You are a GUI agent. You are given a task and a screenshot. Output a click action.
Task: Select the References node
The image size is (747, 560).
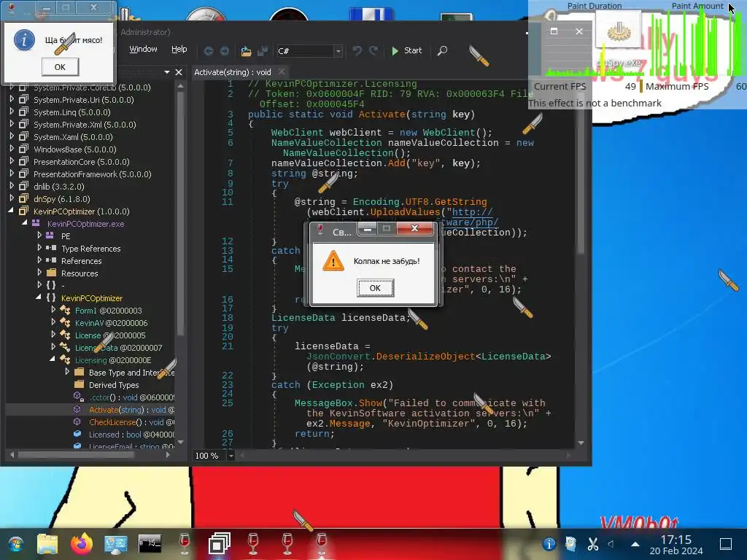[x=82, y=260]
